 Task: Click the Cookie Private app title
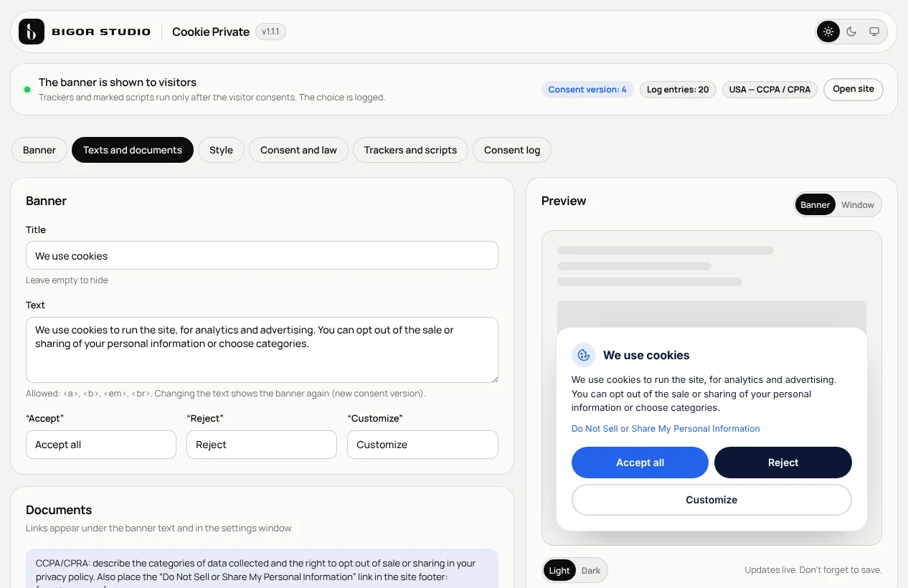click(211, 32)
